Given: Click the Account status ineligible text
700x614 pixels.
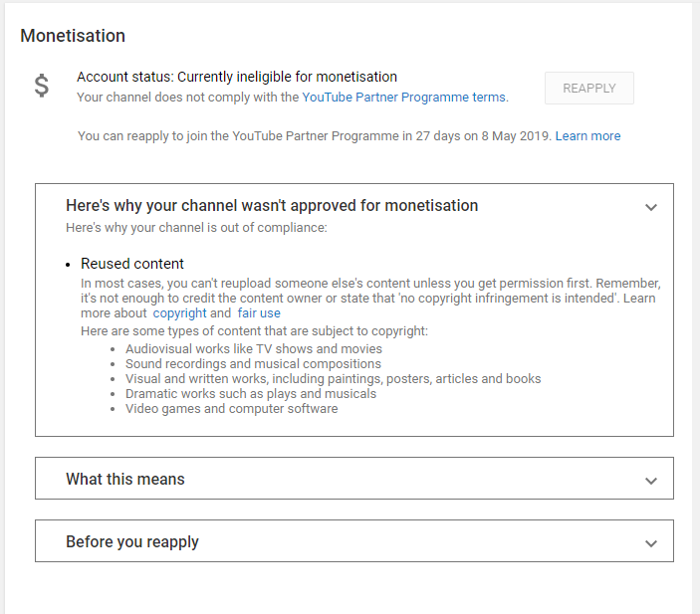Looking at the screenshot, I should click(x=237, y=77).
